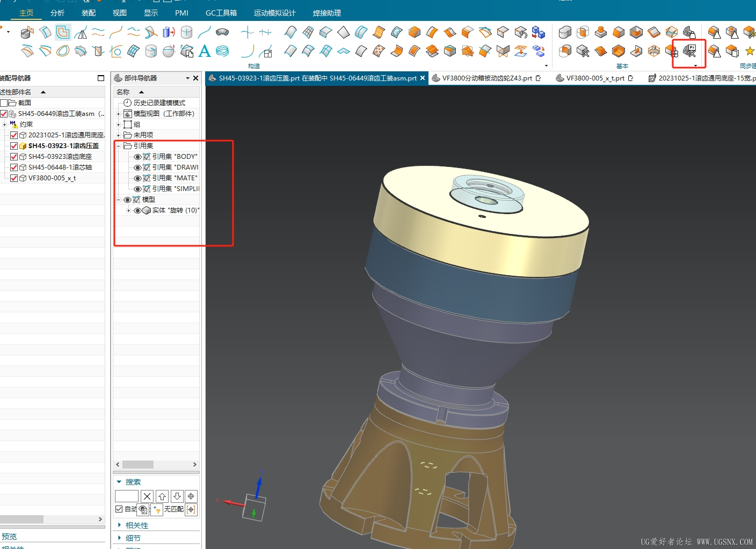This screenshot has height=549, width=756.
Task: Expand the 未用项 folder node
Action: (119, 135)
